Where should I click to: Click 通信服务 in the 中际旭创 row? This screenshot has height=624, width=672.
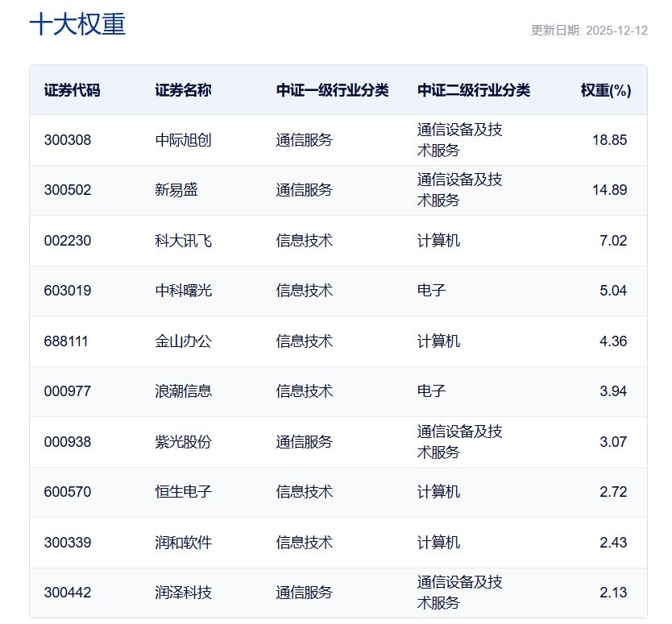point(305,140)
